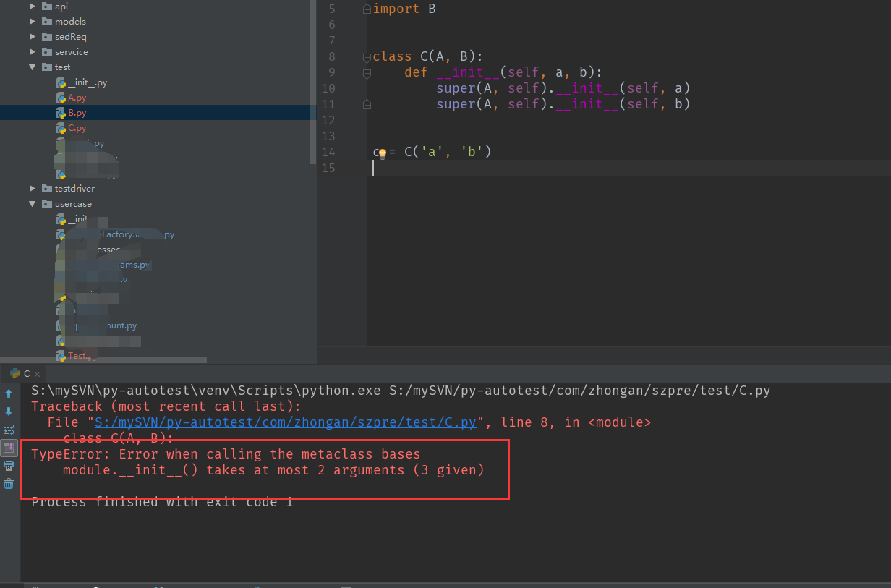Close the C run tab

[38, 374]
